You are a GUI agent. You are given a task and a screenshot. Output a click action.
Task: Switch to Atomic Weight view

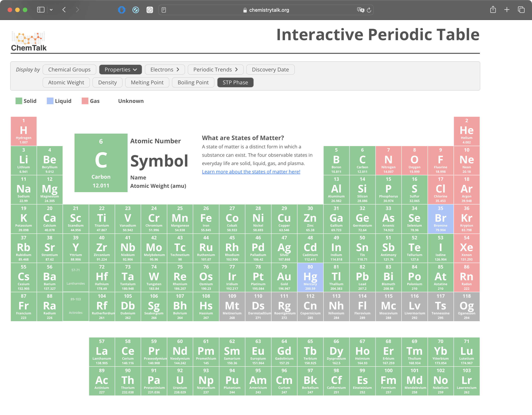[x=66, y=82]
